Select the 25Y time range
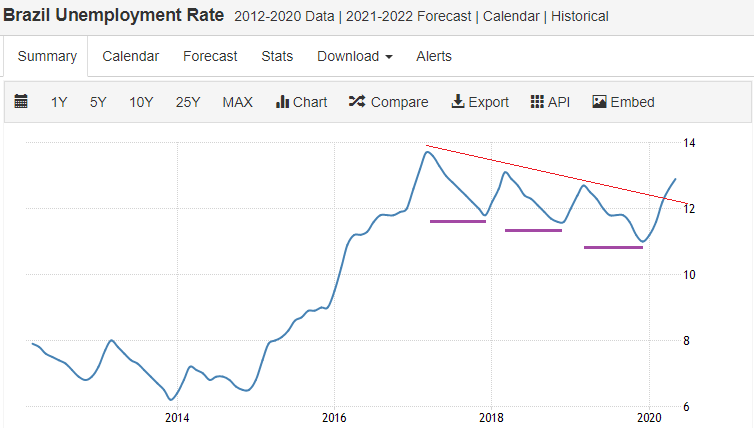The height and width of the screenshot is (428, 755). click(188, 102)
